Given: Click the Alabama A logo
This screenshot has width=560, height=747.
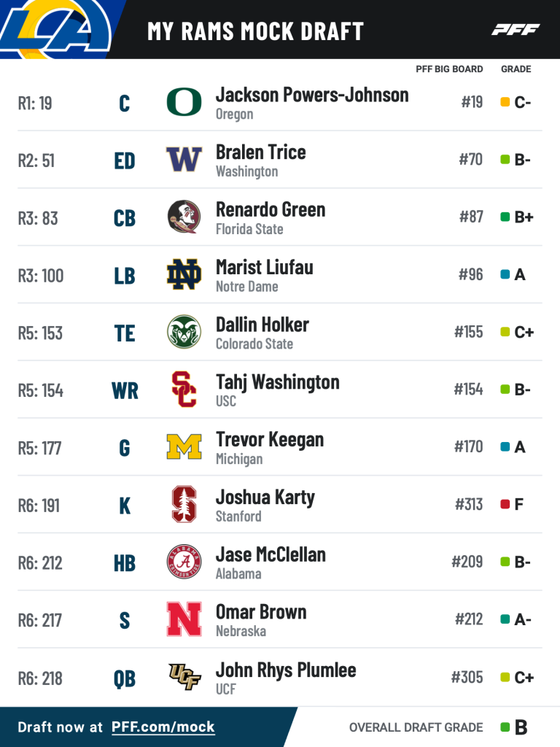Looking at the screenshot, I should pyautogui.click(x=184, y=562).
